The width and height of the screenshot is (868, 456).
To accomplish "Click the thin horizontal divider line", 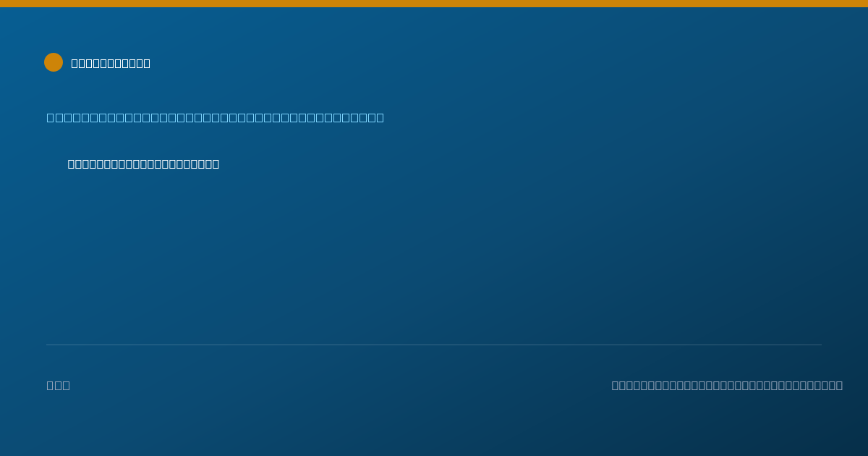I will click(434, 345).
